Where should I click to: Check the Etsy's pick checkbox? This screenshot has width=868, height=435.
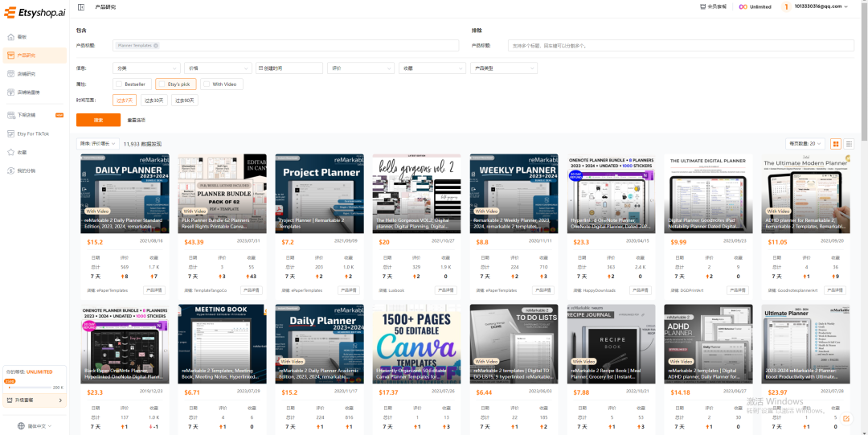coord(162,84)
